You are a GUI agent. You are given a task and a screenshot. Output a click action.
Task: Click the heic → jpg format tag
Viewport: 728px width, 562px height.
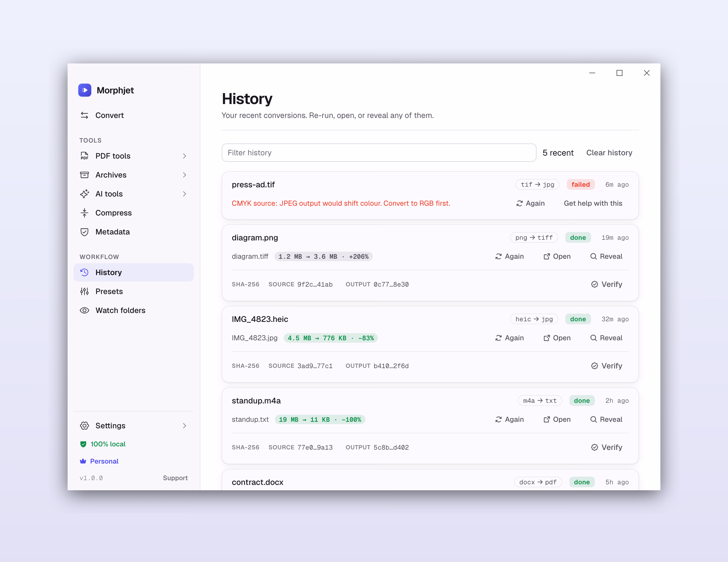[x=534, y=319]
